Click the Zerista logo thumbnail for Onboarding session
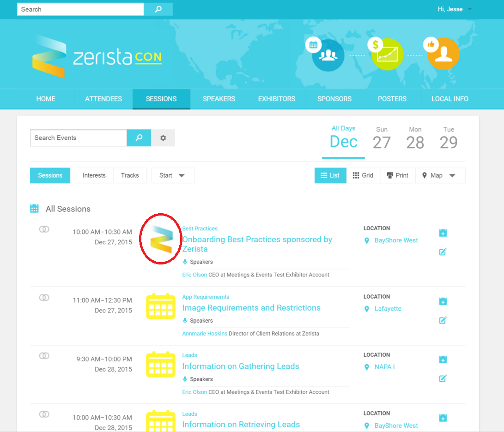The width and height of the screenshot is (504, 432). [x=161, y=239]
